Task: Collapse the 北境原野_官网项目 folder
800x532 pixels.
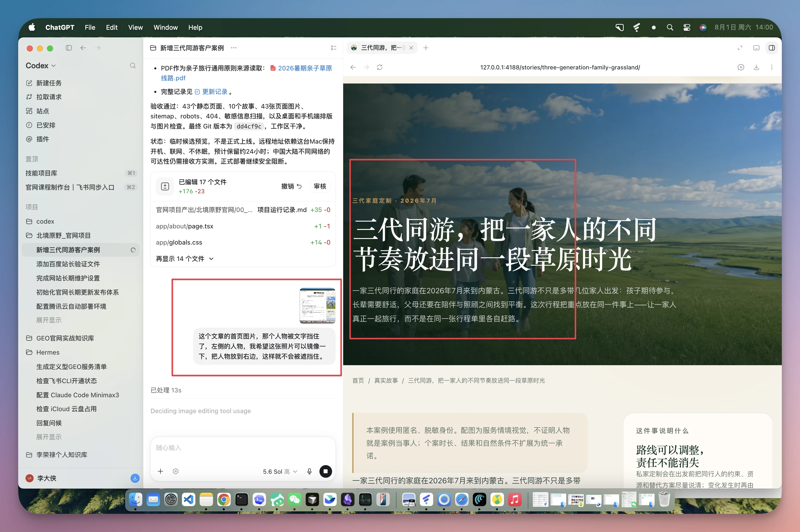Action: (x=58, y=235)
